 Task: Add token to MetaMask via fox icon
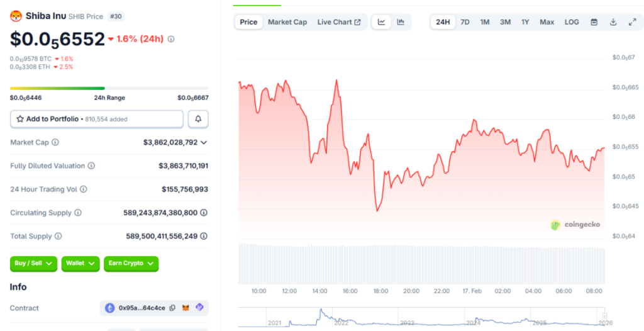[186, 308]
